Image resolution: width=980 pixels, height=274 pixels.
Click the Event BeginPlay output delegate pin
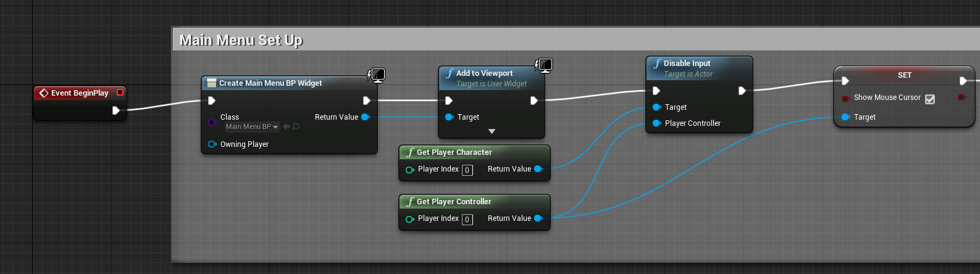tap(120, 93)
